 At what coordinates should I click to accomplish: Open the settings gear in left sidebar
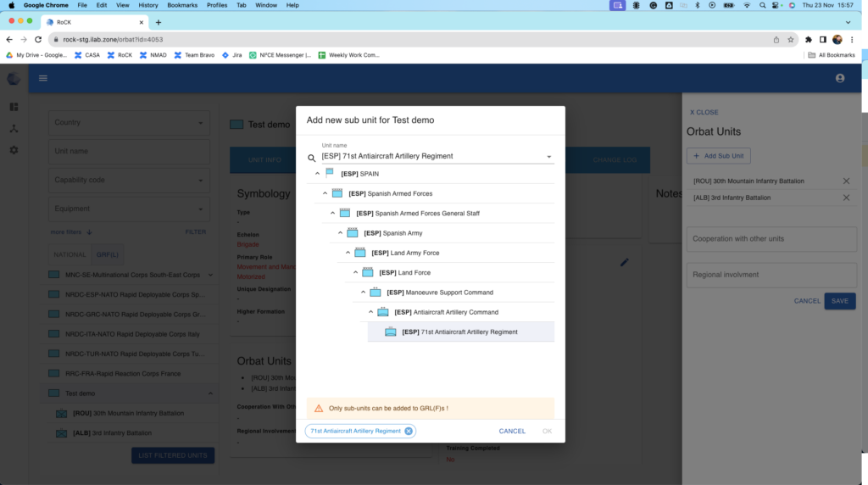(x=14, y=150)
